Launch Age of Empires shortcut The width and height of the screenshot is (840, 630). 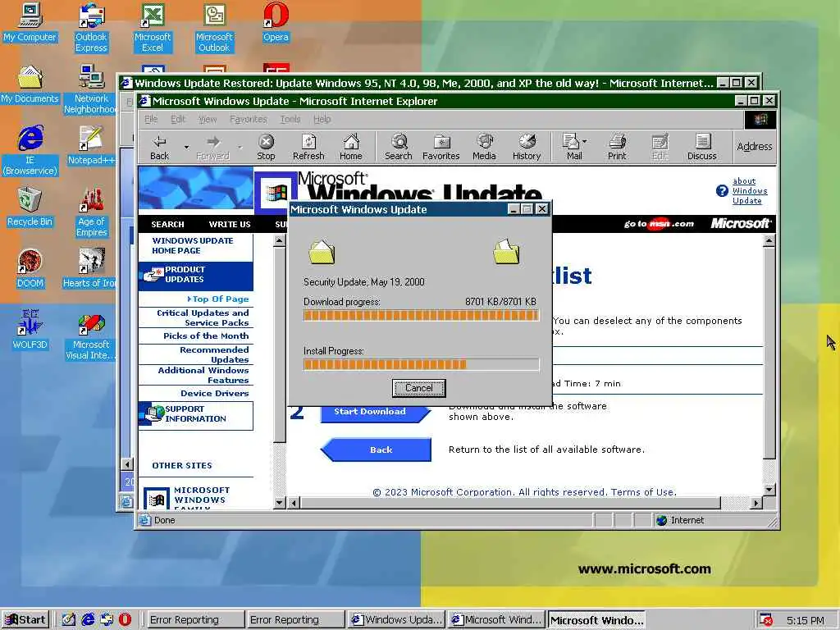tap(91, 212)
